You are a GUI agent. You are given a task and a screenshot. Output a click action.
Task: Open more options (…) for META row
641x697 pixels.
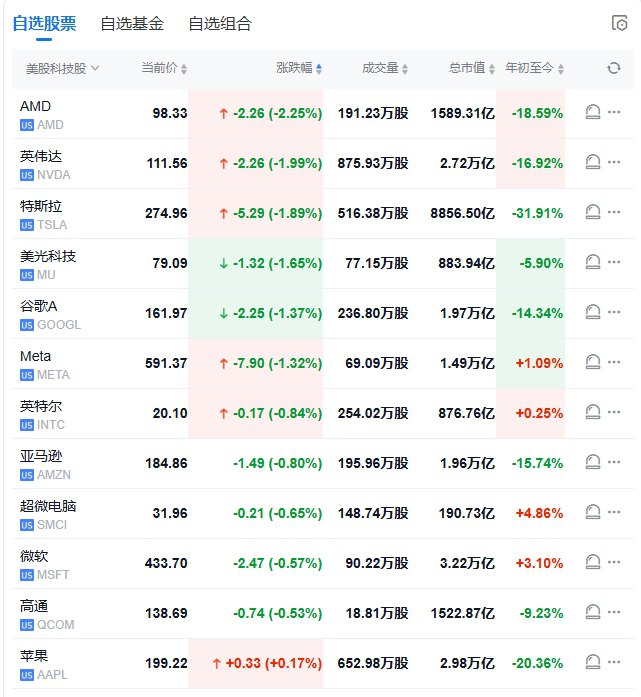(x=614, y=362)
